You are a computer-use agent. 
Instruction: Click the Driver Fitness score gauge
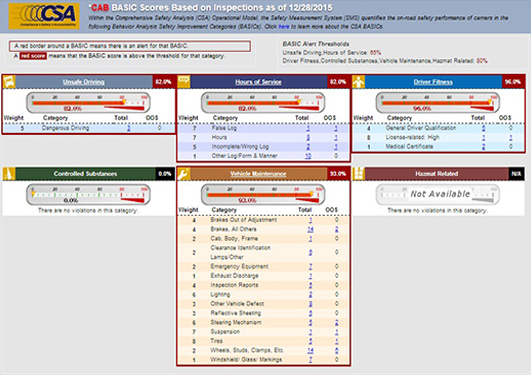point(438,103)
